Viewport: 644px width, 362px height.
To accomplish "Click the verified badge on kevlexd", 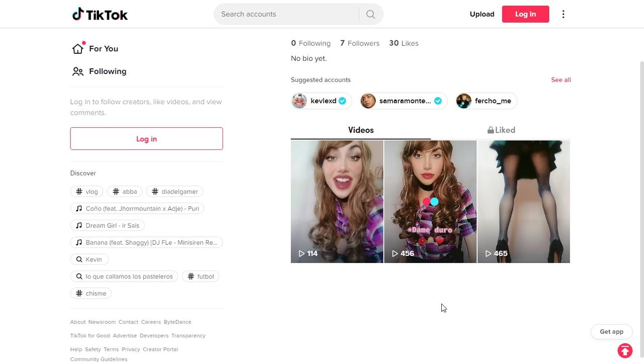I will [342, 101].
